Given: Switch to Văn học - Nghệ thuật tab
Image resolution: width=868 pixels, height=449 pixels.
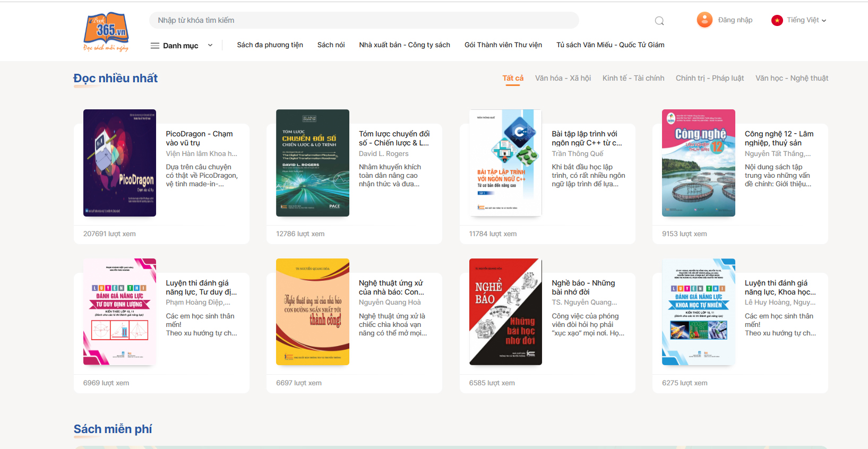Looking at the screenshot, I should 792,78.
